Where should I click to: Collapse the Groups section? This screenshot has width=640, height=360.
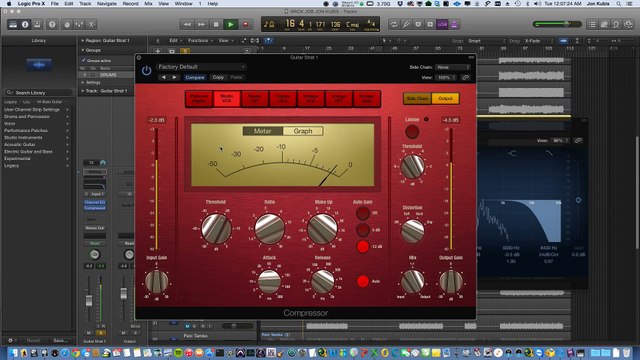[82, 50]
